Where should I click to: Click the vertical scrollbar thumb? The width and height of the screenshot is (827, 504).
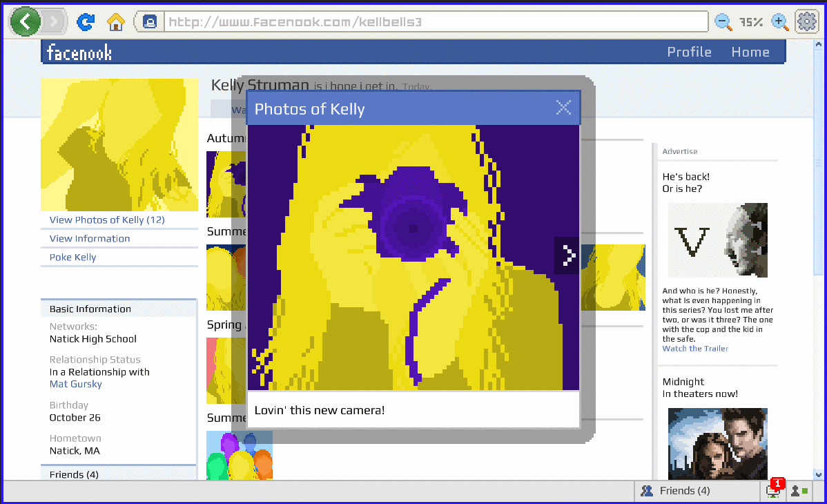pos(819,164)
